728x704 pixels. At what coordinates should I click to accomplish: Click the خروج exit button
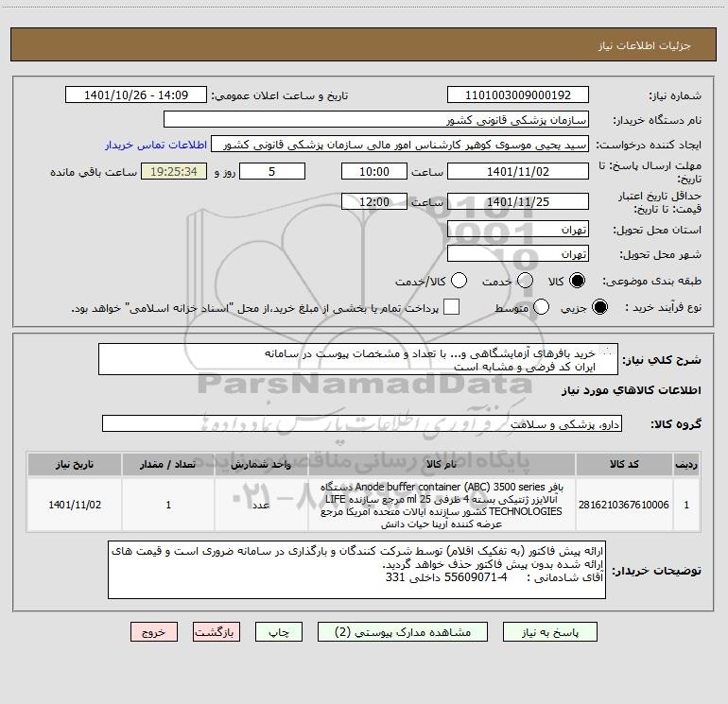coord(154,632)
